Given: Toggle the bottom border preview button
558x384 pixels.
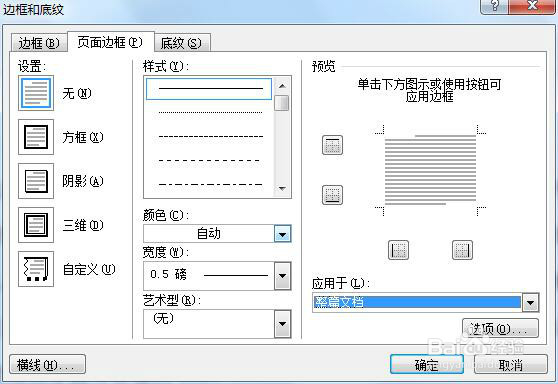Looking at the screenshot, I should point(332,195).
